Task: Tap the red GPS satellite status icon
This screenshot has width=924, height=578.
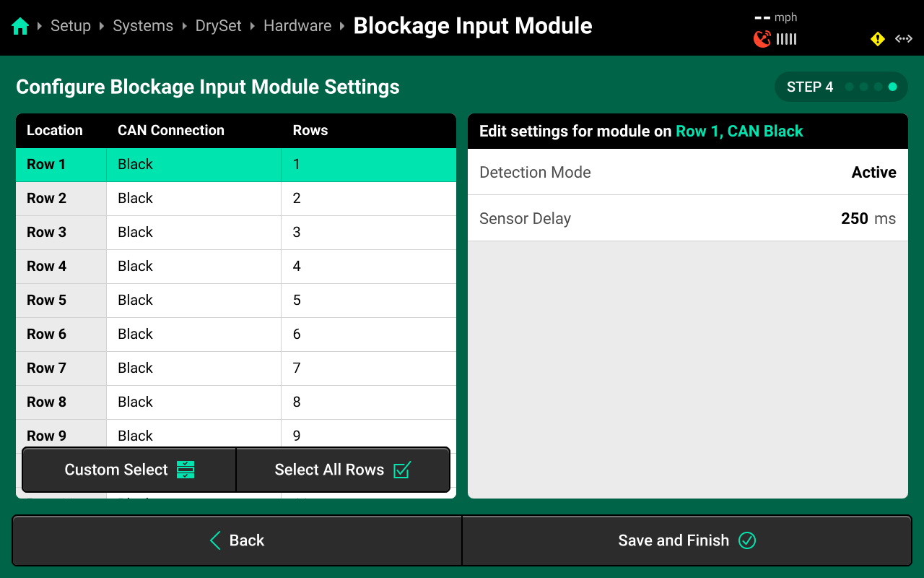Action: coord(762,39)
